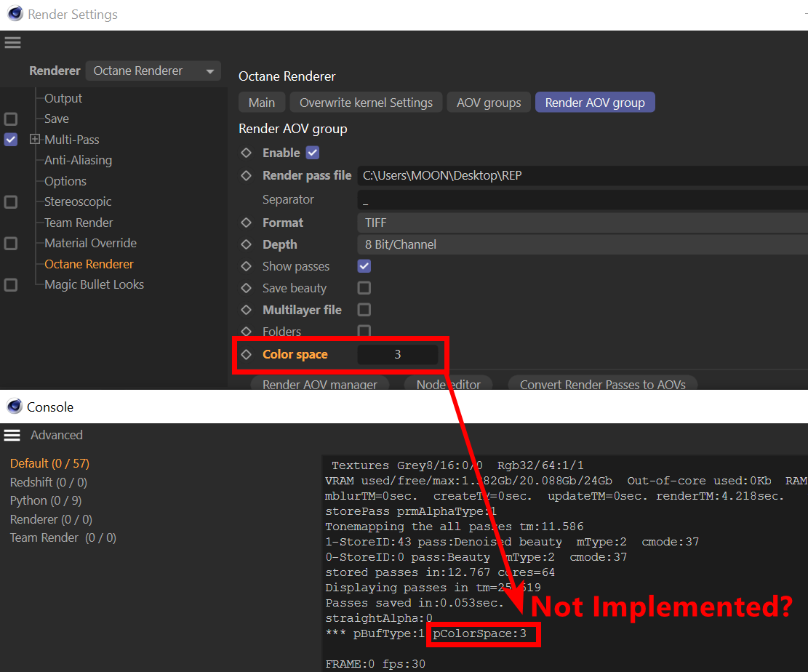Click keyframe diamond next to Folders

tap(247, 332)
